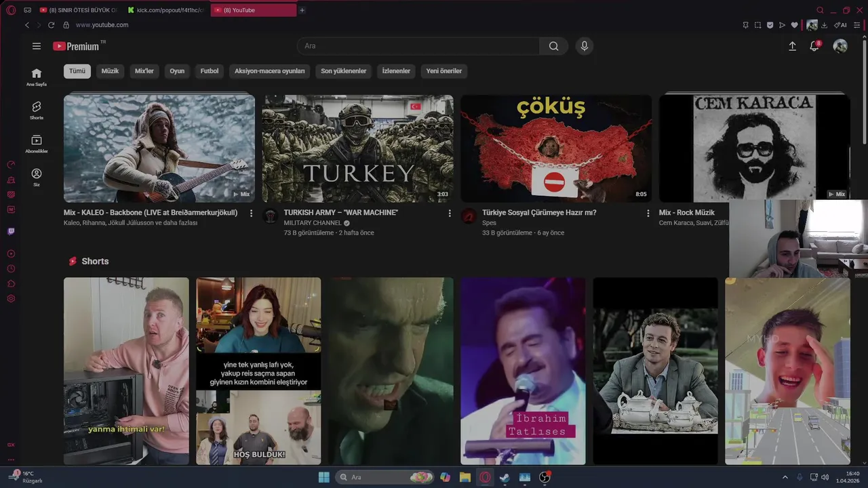The image size is (868, 488).
Task: Open Opera sidebar settings gear
Action: click(11, 298)
